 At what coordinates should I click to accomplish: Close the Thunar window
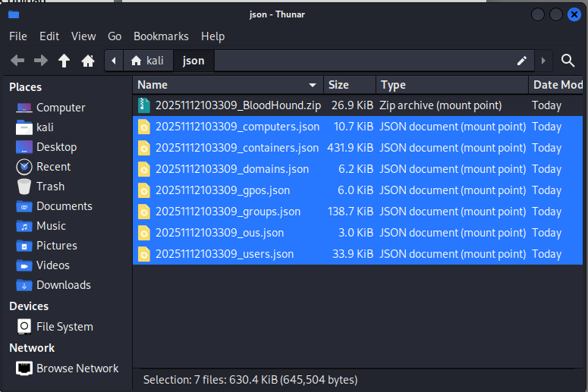(574, 14)
